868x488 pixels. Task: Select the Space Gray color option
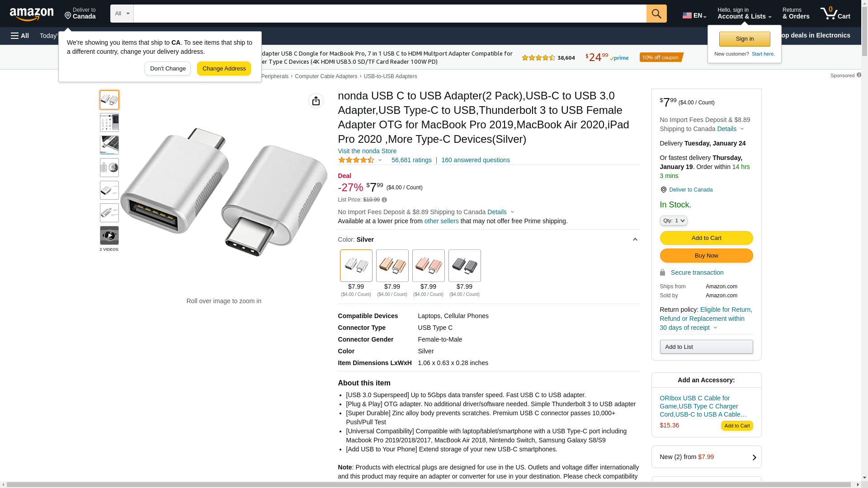point(464,266)
